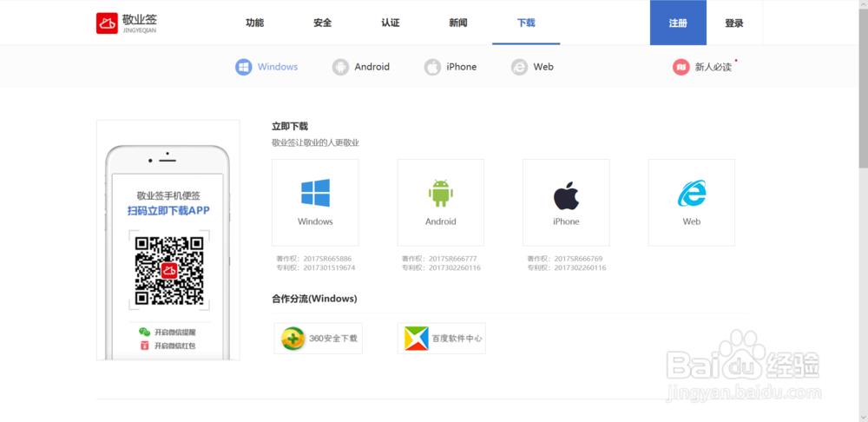Screen dimensions: 868x422
Task: Open the 新人必读 link text
Action: coord(713,67)
